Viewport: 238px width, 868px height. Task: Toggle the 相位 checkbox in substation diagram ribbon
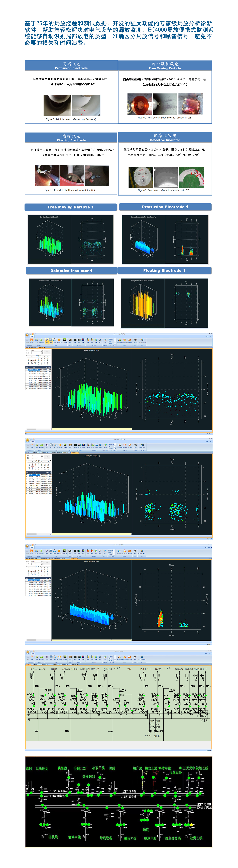[114, 658]
